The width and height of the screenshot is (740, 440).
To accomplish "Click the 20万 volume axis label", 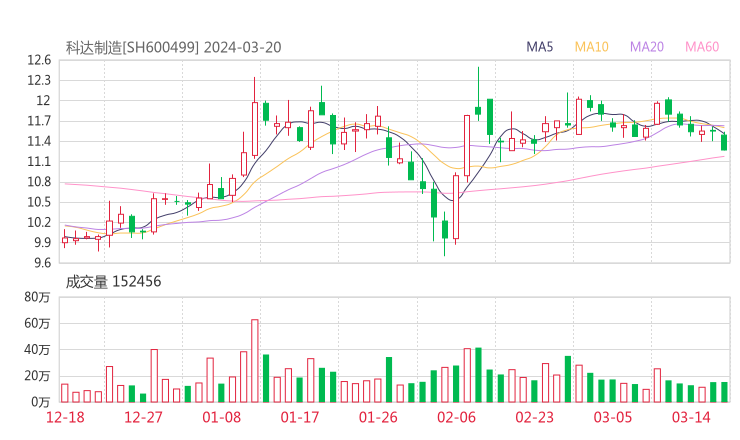I will (x=37, y=376).
